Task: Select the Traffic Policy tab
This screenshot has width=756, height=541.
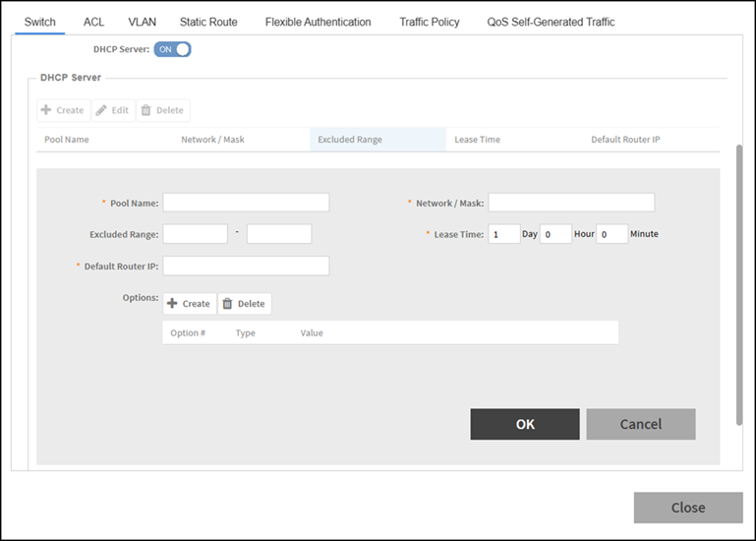Action: click(429, 23)
